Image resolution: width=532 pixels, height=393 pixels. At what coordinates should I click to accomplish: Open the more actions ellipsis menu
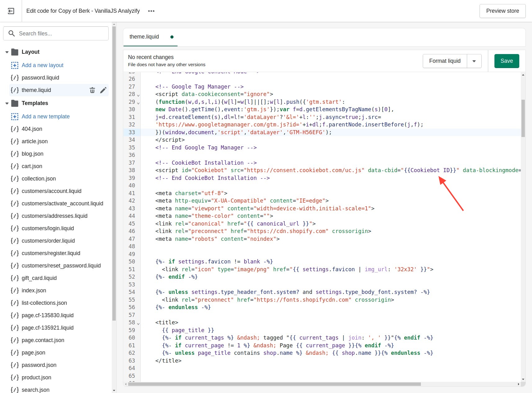tap(151, 11)
